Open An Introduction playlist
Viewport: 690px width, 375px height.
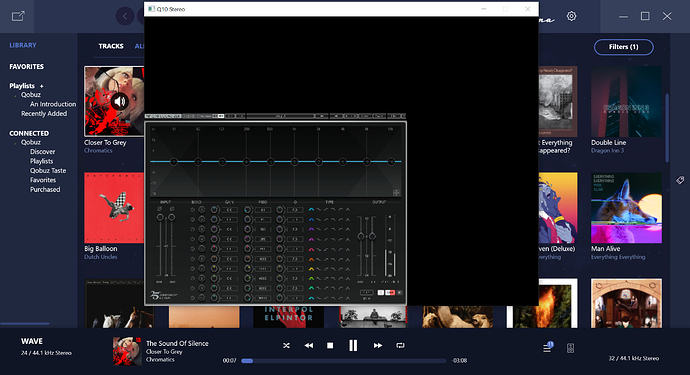pyautogui.click(x=53, y=104)
